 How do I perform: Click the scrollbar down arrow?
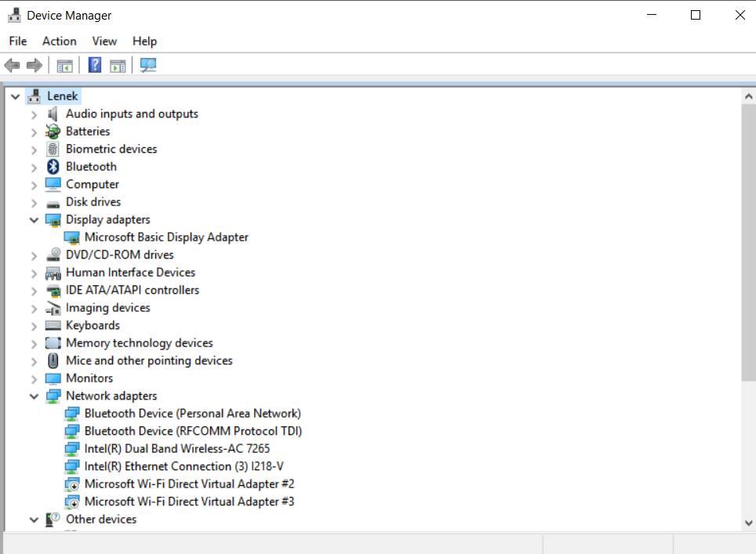(748, 523)
